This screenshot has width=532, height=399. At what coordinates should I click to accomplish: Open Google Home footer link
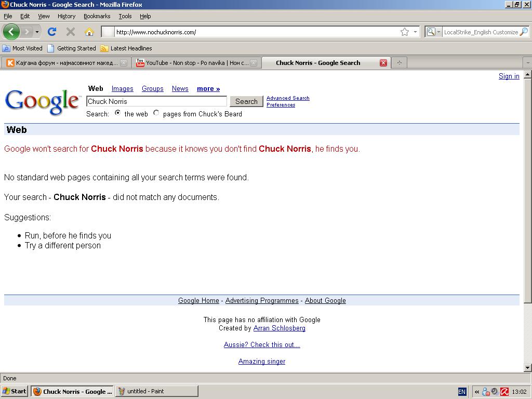pos(199,301)
